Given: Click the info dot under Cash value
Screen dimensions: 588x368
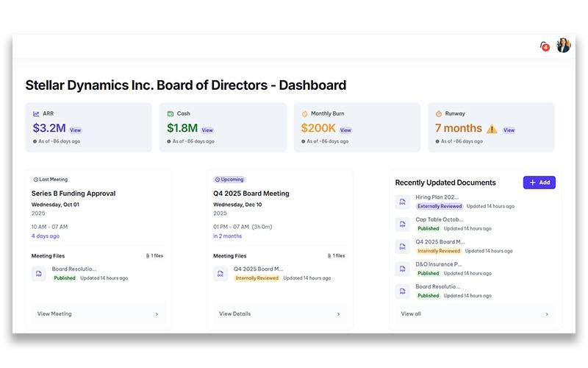Looking at the screenshot, I should [169, 141].
